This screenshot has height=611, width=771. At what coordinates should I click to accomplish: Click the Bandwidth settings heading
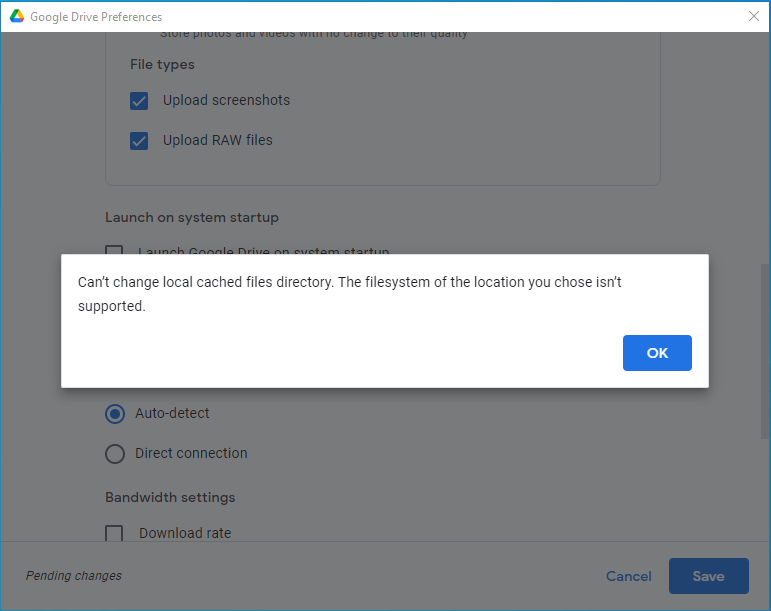[x=170, y=497]
